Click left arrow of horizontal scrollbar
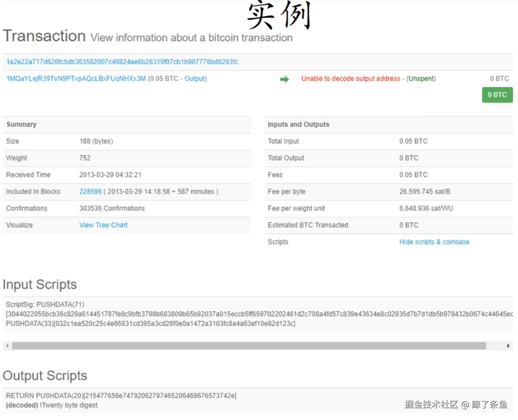Viewport: 518px width, 420px height. 7,346
